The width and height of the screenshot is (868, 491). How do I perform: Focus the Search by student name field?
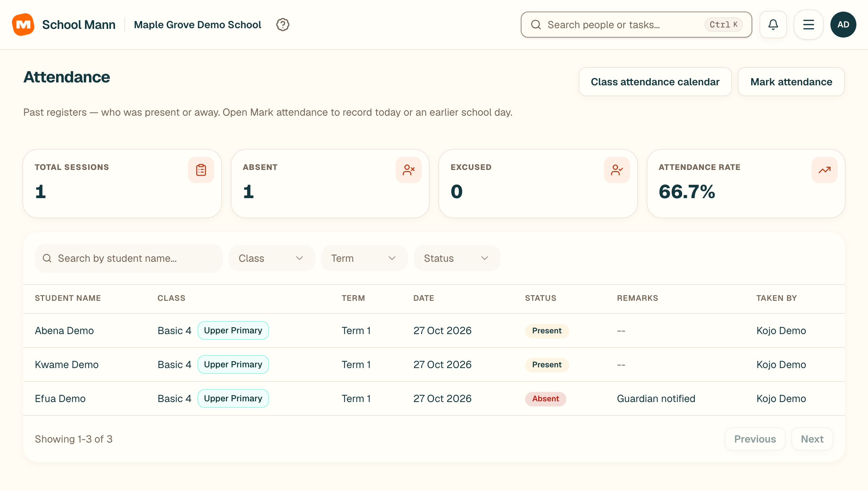(x=129, y=258)
